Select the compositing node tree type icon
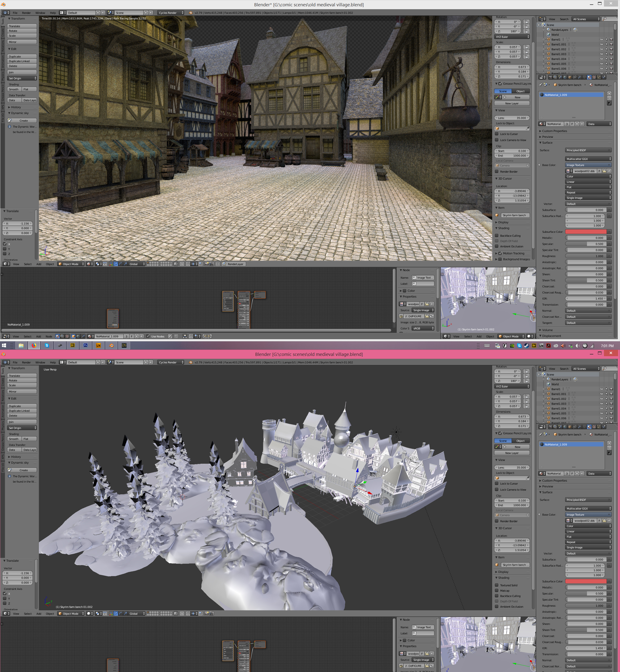The height and width of the screenshot is (672, 620). [62, 336]
